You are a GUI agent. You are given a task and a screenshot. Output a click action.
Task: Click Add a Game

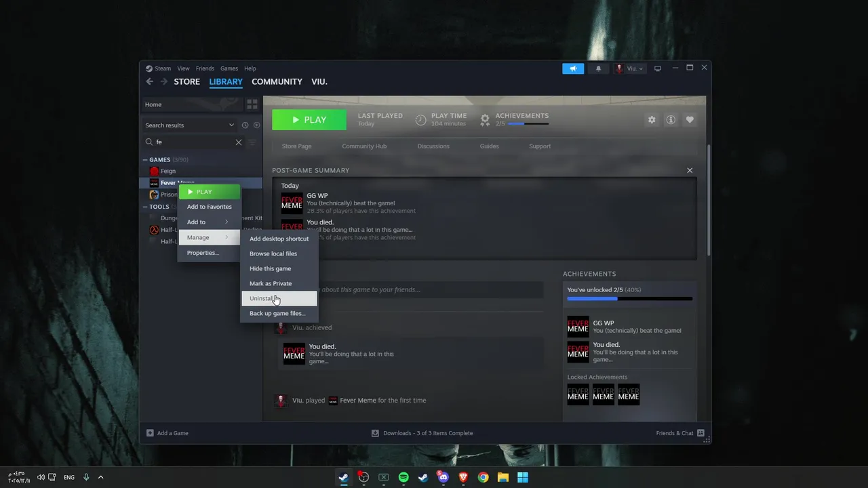(167, 433)
